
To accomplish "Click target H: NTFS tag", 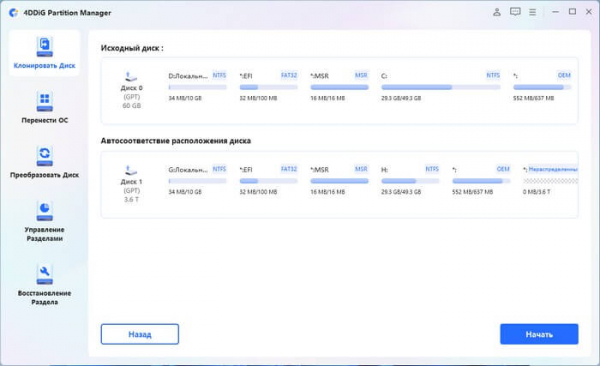I will click(x=432, y=169).
